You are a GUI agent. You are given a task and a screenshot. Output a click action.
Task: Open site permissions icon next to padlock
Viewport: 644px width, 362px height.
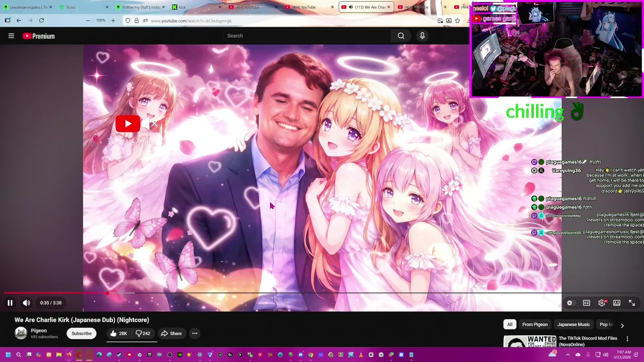145,21
